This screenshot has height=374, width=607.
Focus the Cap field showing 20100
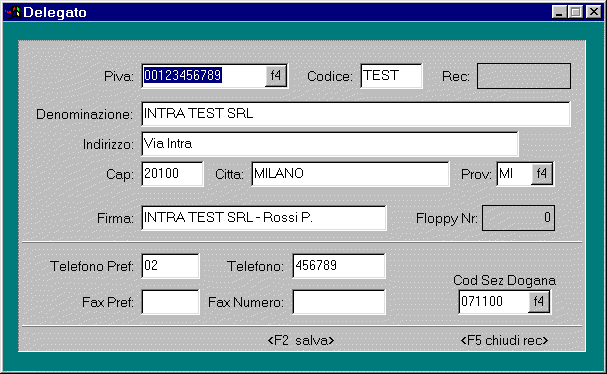pyautogui.click(x=172, y=174)
